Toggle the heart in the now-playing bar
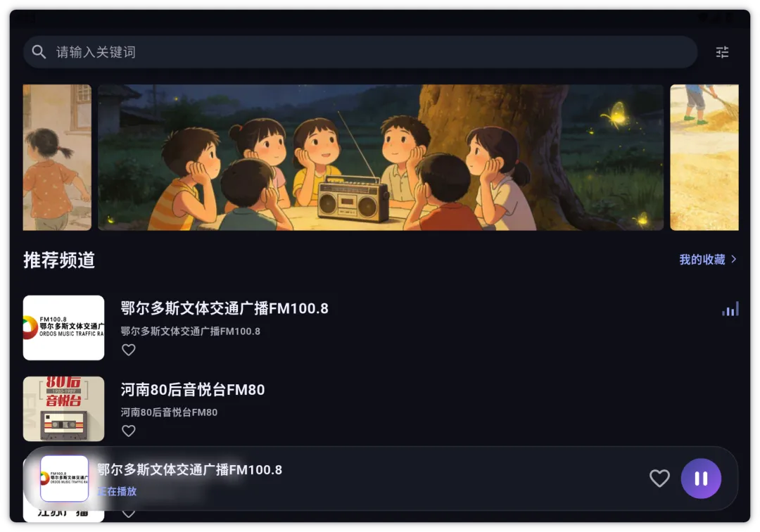 click(x=659, y=479)
